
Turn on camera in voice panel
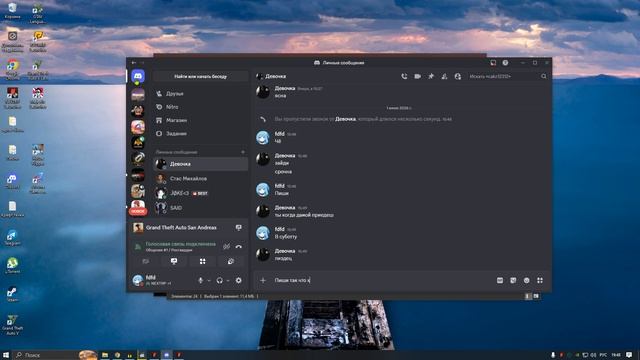coord(146,261)
